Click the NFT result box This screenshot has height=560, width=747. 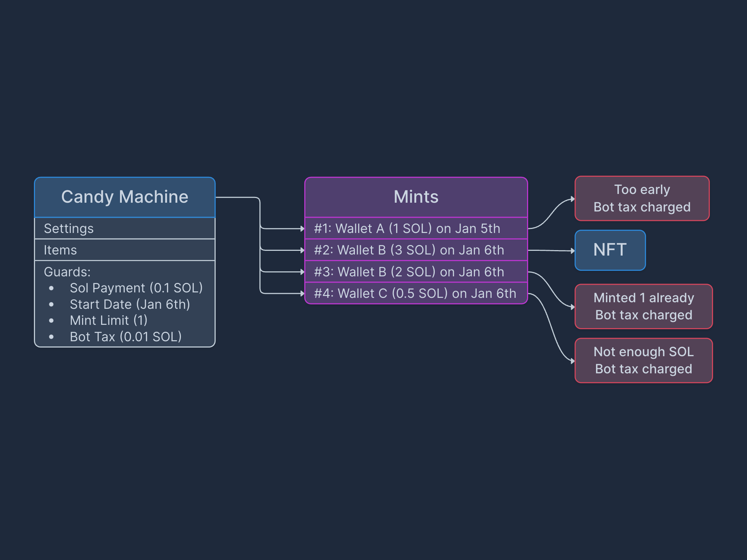pos(610,250)
